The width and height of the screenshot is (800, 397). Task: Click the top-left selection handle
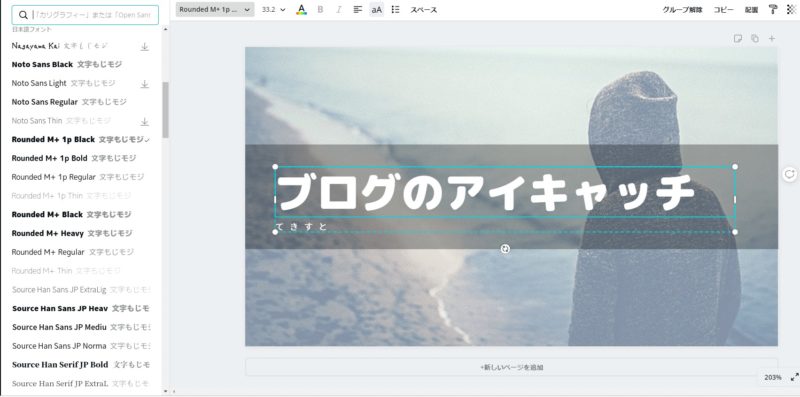click(276, 167)
